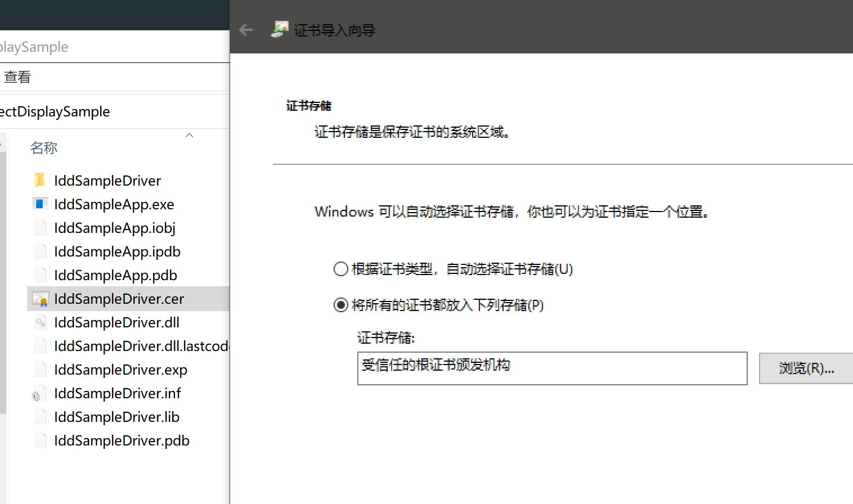Click the IddSampleDriver folder icon
This screenshot has width=853, height=504.
tap(40, 181)
